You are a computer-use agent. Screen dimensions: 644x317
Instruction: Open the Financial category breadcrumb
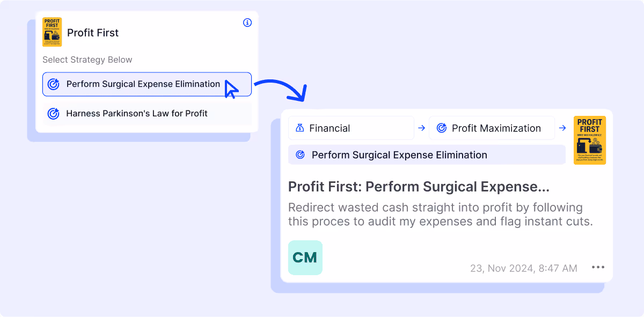tap(351, 128)
